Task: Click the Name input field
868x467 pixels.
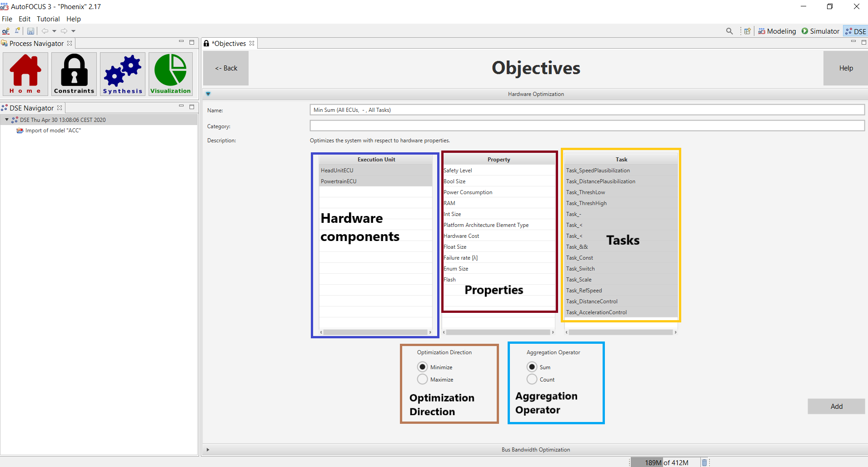Action: click(x=587, y=110)
